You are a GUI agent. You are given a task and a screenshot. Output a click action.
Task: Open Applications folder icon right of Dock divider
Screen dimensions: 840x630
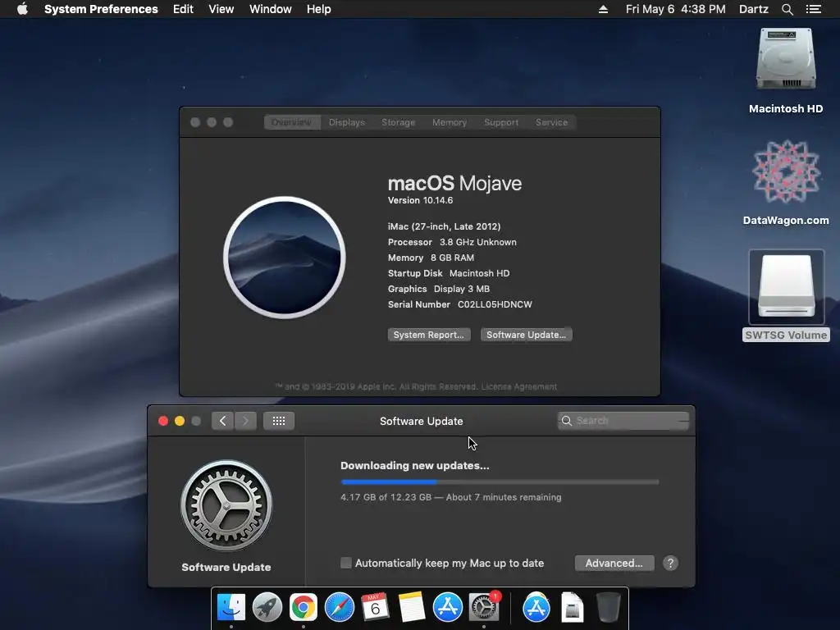tap(536, 607)
